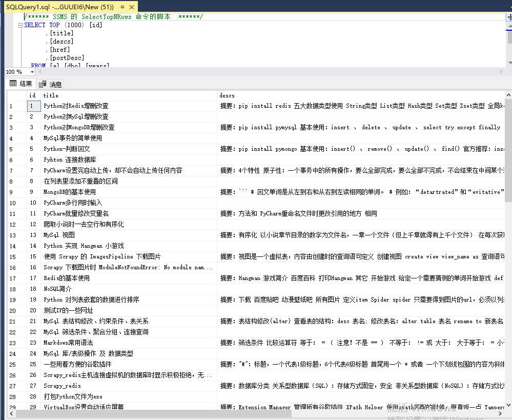This screenshot has width=512, height=420.
Task: Select cell Python 对列表嵌套的数据进行排序
Action: coord(129,300)
